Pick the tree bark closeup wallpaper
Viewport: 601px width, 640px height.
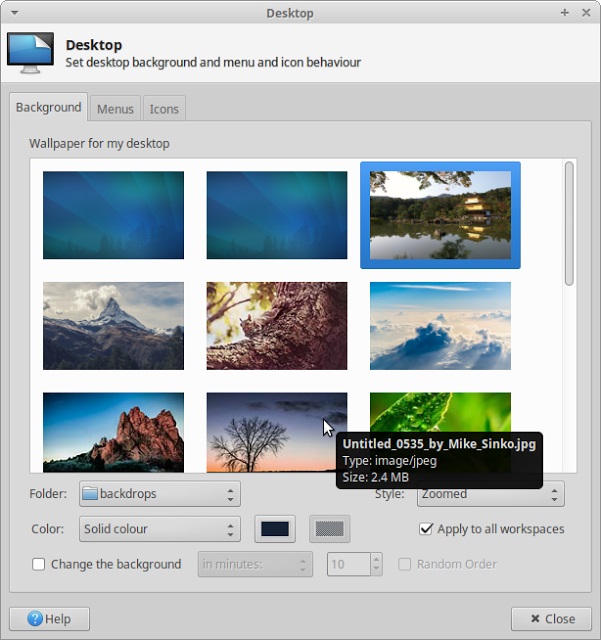click(x=277, y=325)
